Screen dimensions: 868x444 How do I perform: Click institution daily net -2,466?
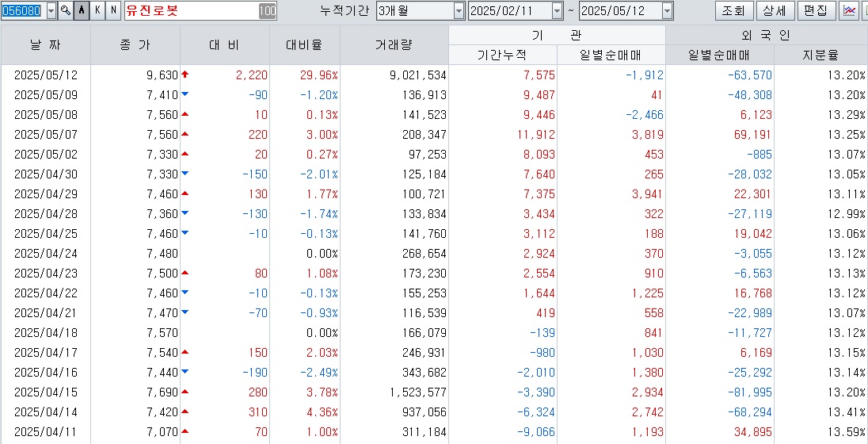644,115
